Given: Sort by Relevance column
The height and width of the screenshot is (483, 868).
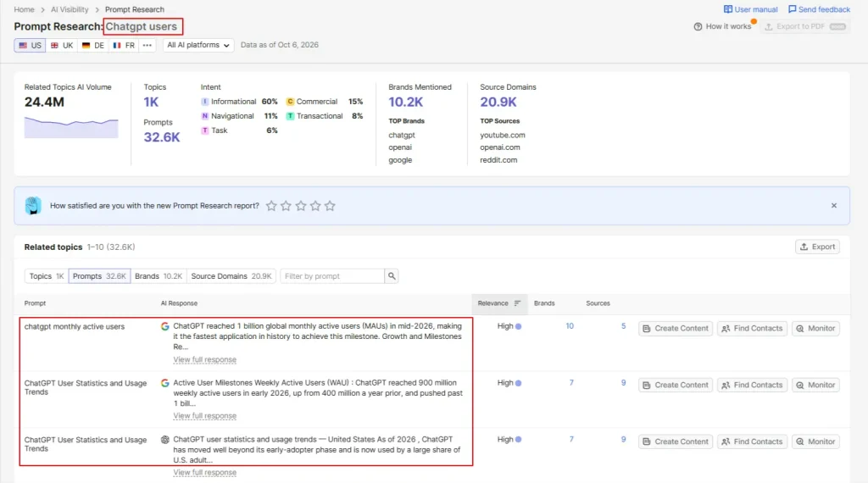Looking at the screenshot, I should 499,303.
